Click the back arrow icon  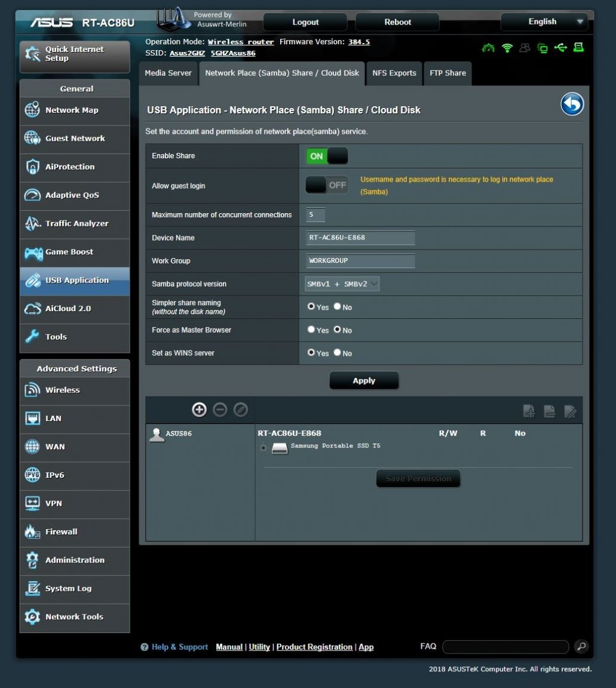pos(572,105)
